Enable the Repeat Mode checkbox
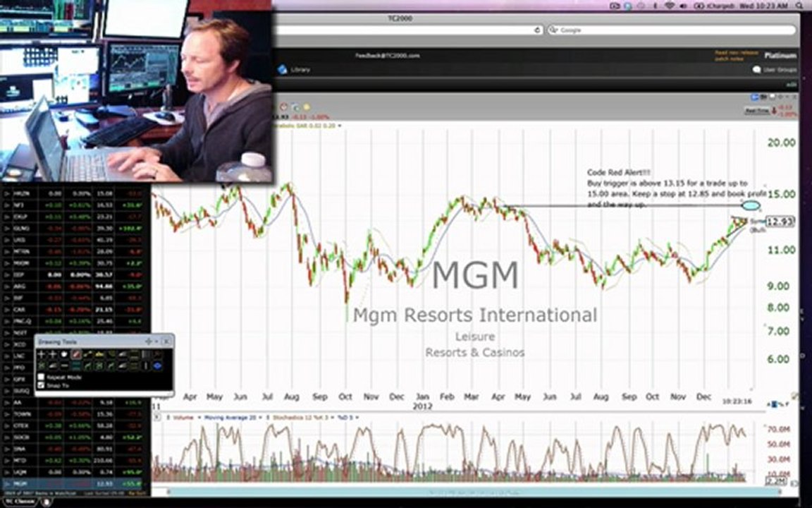 (41, 377)
